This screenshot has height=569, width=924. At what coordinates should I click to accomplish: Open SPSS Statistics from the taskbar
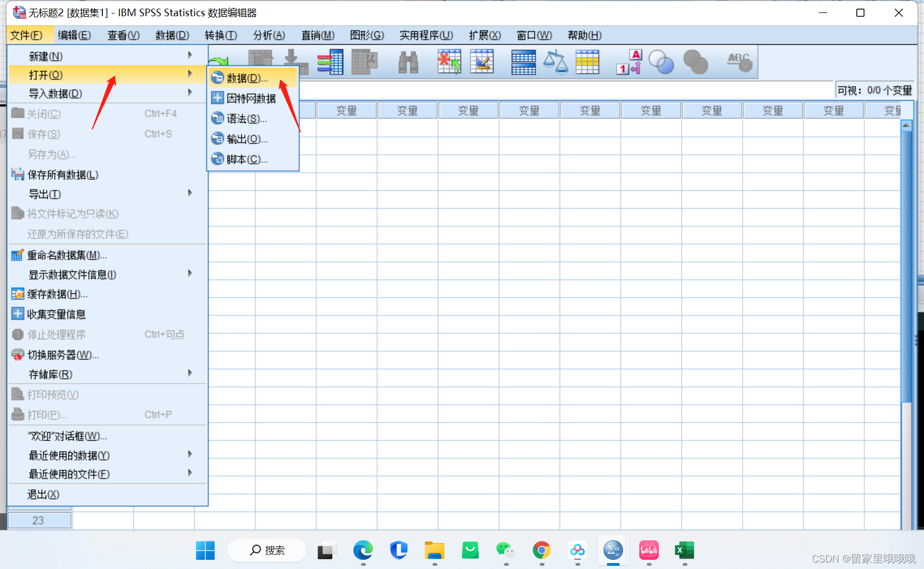click(613, 551)
